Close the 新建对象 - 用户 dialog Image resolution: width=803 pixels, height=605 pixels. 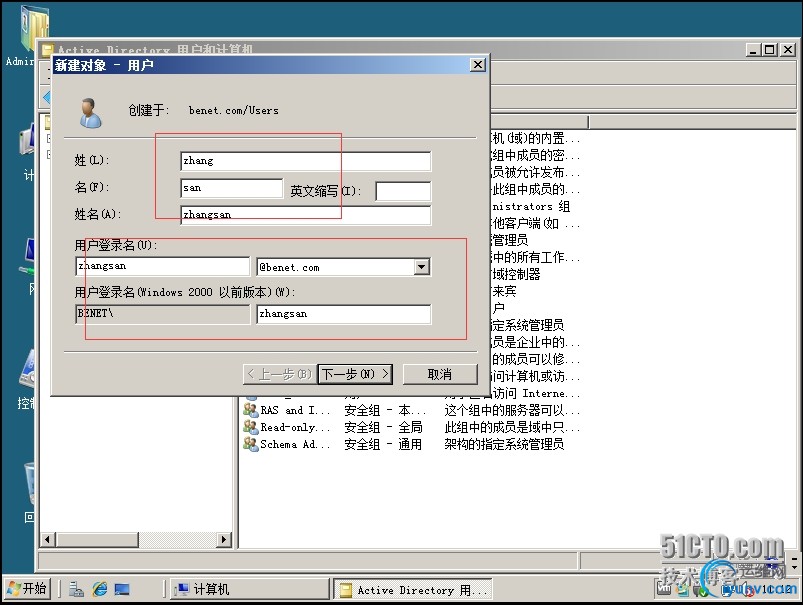tap(477, 65)
